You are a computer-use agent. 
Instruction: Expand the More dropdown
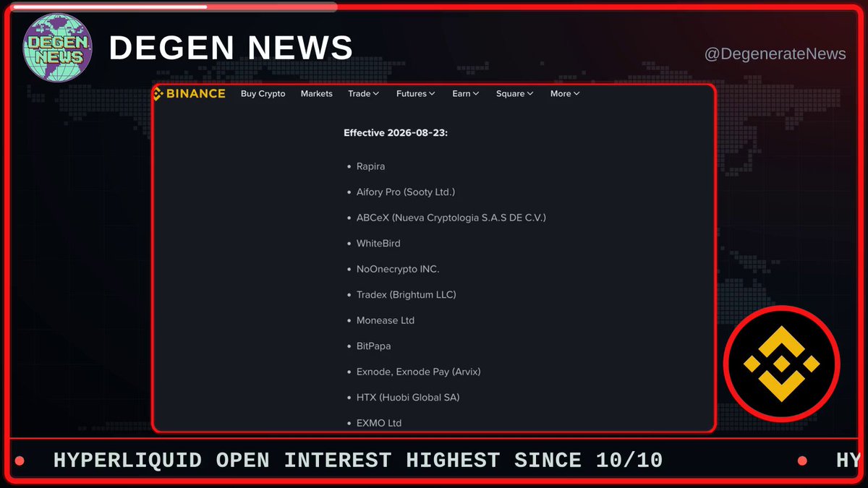click(566, 94)
